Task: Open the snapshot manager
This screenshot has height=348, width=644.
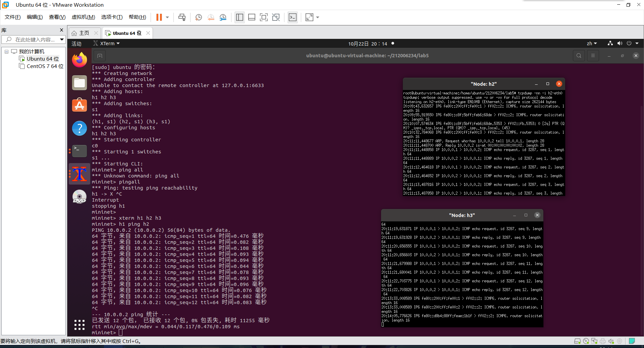Action: click(223, 17)
